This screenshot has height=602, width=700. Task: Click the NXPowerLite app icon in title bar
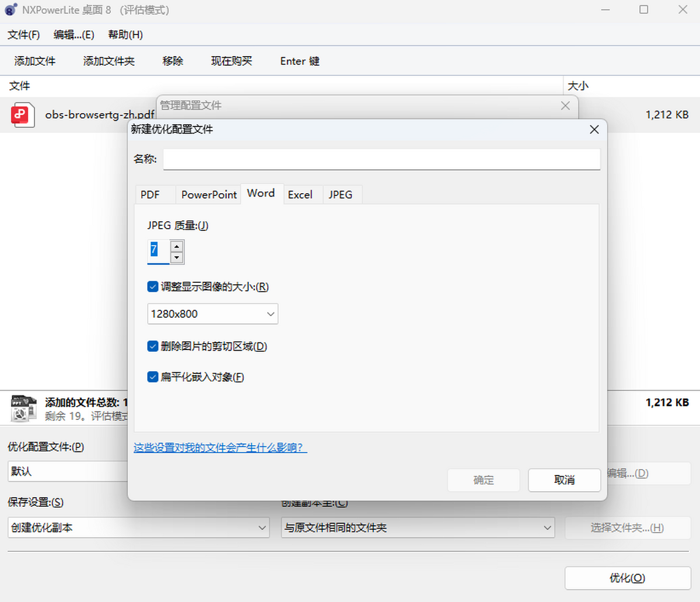(10, 10)
